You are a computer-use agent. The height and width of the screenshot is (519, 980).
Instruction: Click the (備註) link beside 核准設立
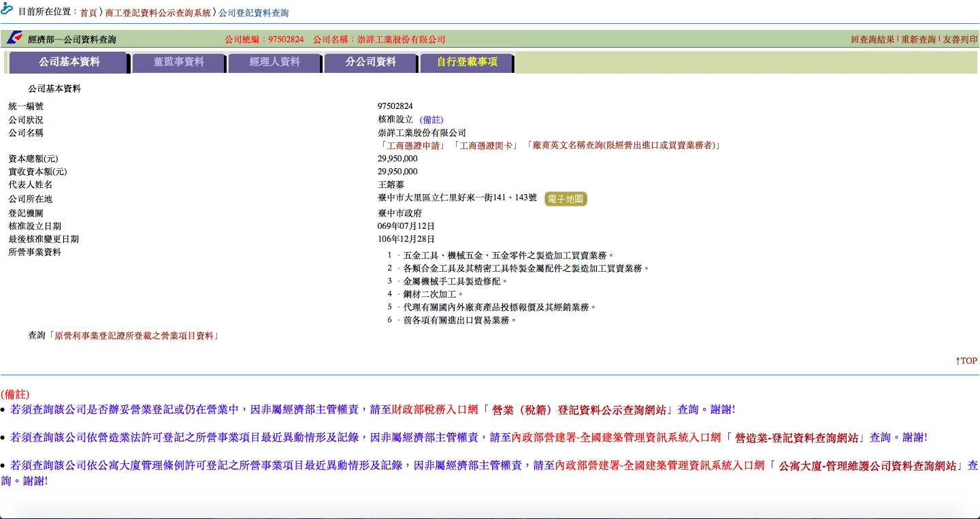coord(431,120)
